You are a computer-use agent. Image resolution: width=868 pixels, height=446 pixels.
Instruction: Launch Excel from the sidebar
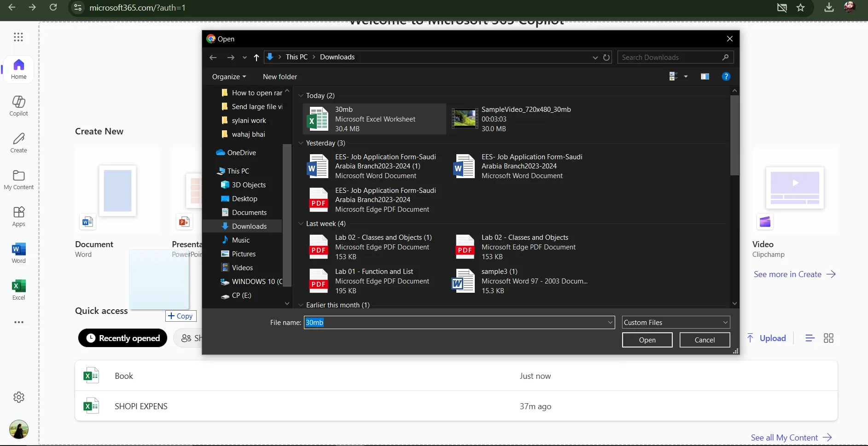coord(19,290)
